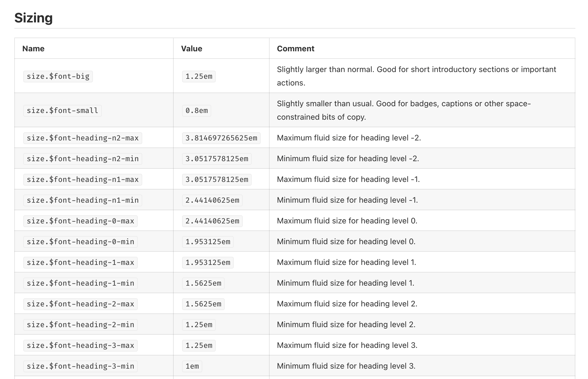Click size.$font-heading-1-max variable name
The height and width of the screenshot is (379, 588).
(80, 262)
